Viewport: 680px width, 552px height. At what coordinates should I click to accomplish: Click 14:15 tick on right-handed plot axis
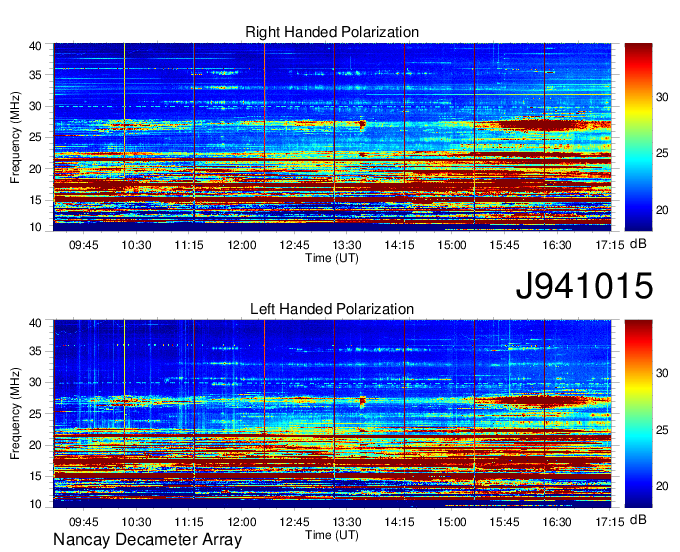(x=399, y=245)
